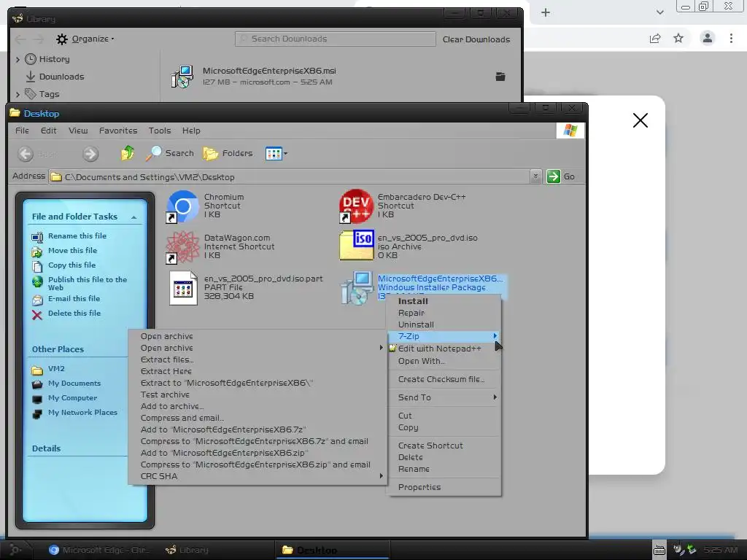This screenshot has width=747, height=560.
Task: Select Downloads in the Library sidebar
Action: tap(61, 77)
